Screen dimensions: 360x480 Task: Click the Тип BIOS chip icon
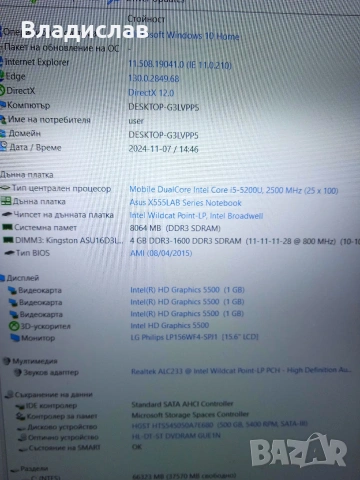9,253
